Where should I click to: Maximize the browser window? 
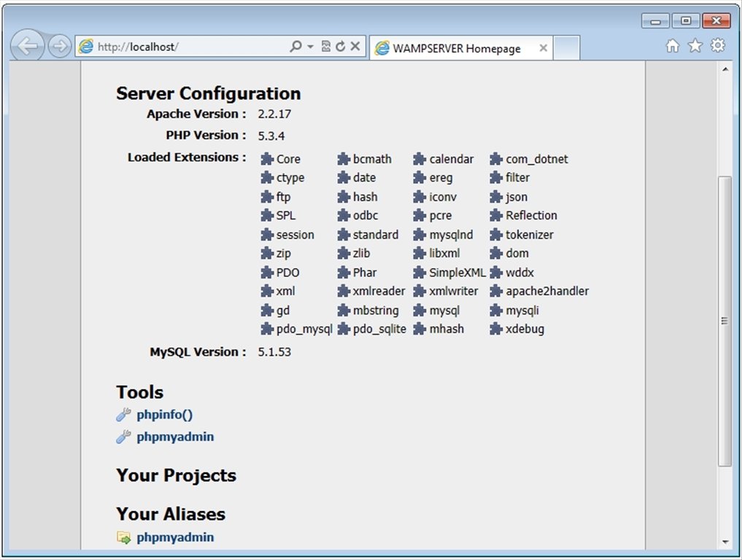(686, 21)
